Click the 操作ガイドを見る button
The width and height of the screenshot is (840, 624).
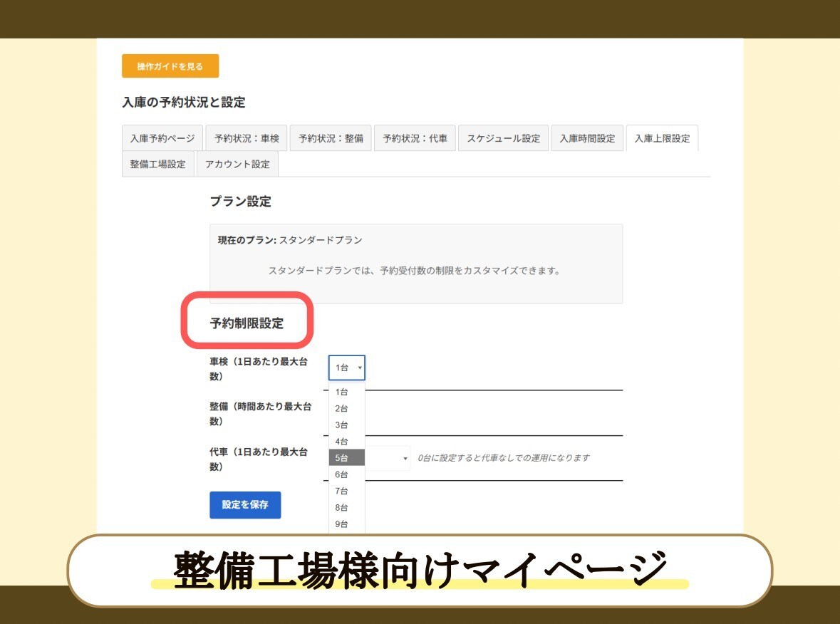(170, 66)
